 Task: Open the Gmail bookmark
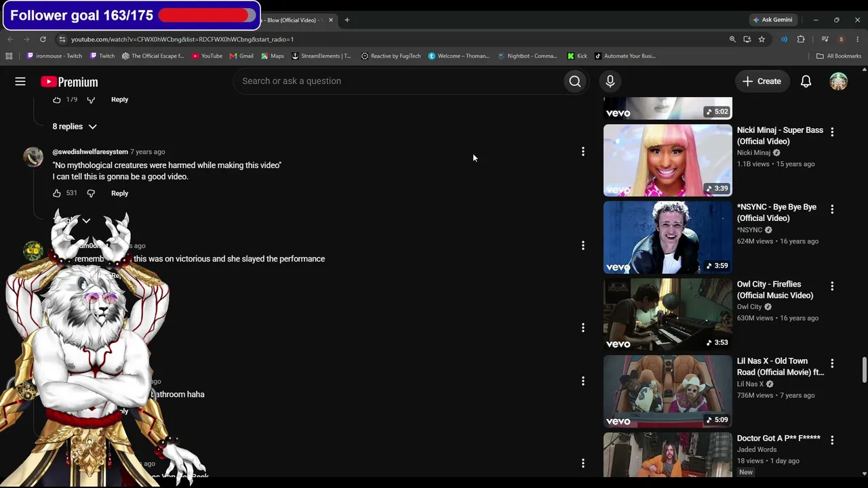[x=241, y=56]
